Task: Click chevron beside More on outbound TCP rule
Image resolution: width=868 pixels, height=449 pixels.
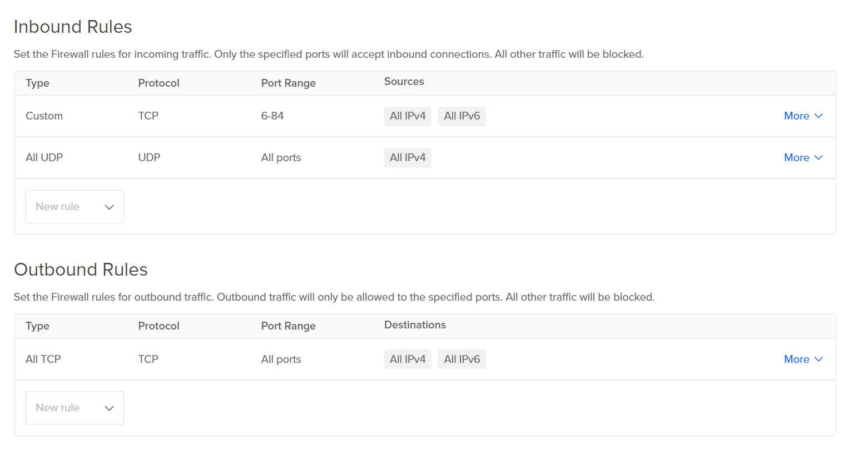Action: pyautogui.click(x=819, y=360)
